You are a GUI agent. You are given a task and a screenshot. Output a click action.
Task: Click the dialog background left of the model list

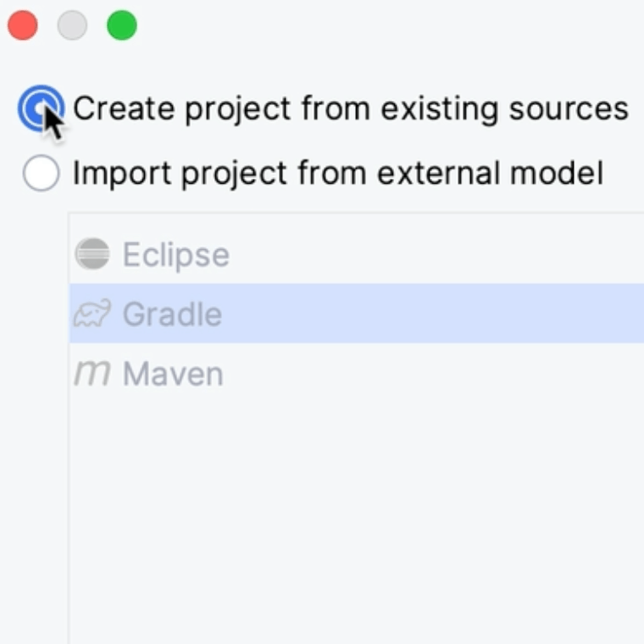click(x=34, y=424)
